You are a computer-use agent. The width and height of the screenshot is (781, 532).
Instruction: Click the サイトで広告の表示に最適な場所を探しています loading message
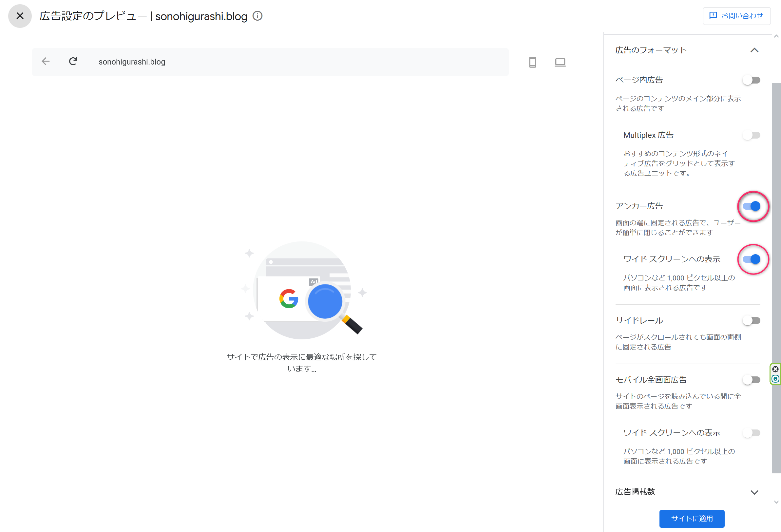[301, 363]
